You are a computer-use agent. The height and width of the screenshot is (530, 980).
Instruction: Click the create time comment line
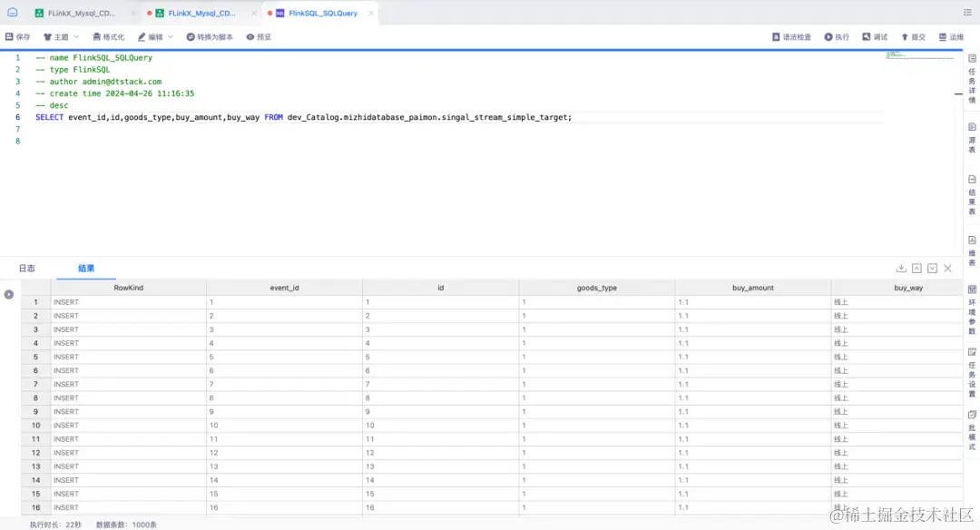(x=114, y=93)
